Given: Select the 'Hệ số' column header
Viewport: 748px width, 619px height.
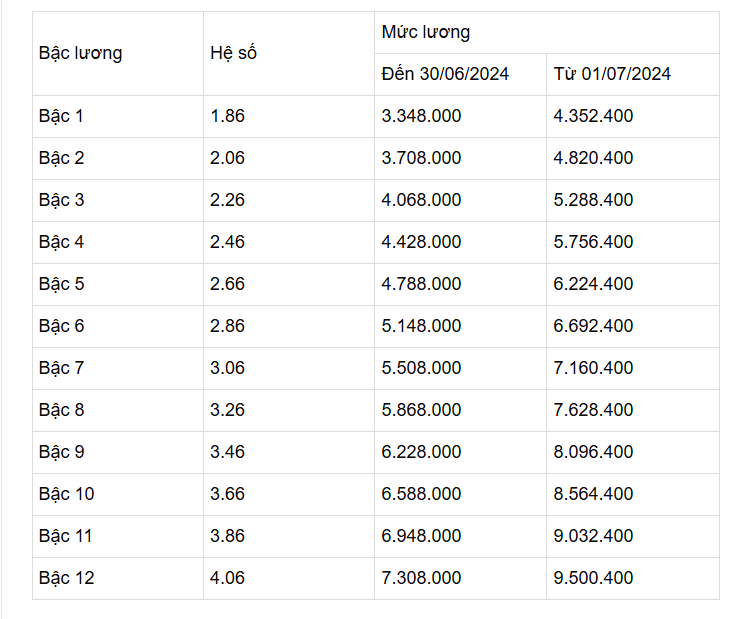Looking at the screenshot, I should [233, 53].
